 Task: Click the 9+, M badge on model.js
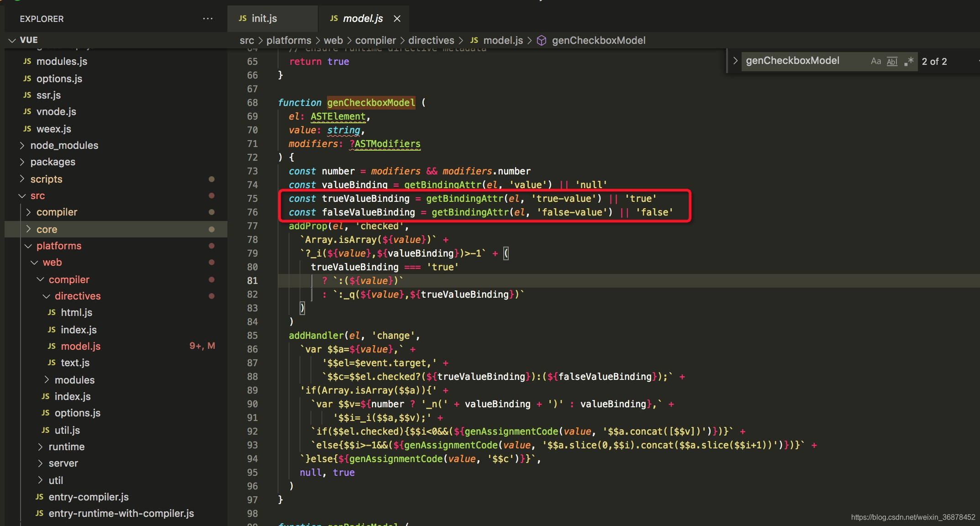[x=202, y=346]
